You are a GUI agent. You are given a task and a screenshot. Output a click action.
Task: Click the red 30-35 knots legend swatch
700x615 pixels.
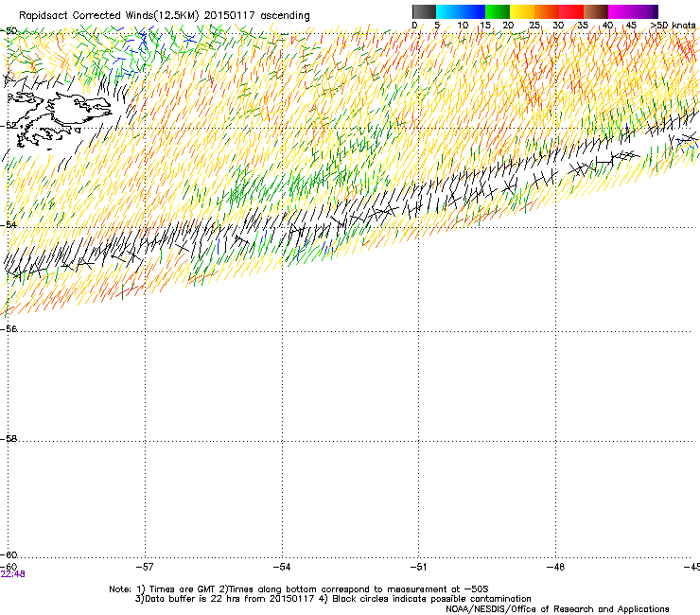pyautogui.click(x=571, y=11)
